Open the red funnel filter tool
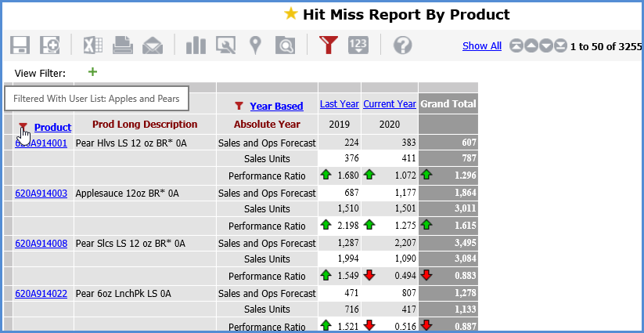Screen dimensions: 644x333 [x=329, y=45]
